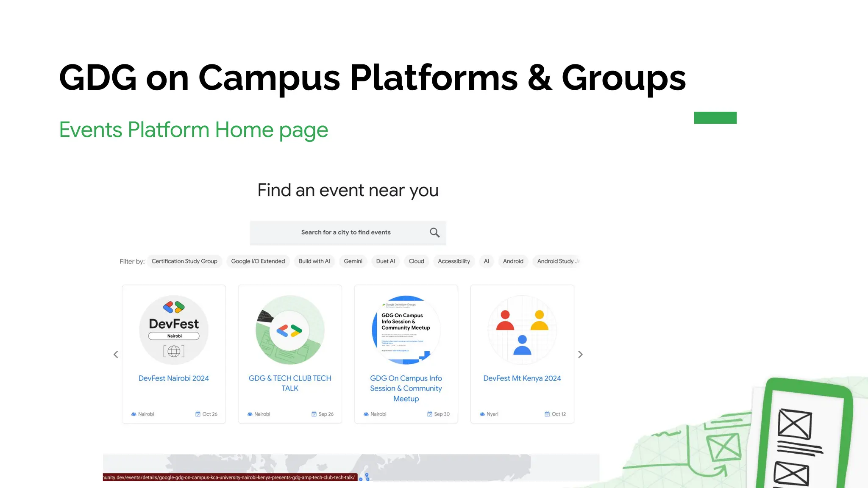Click group icon beside Nyeri
Image resolution: width=868 pixels, height=488 pixels.
(482, 414)
